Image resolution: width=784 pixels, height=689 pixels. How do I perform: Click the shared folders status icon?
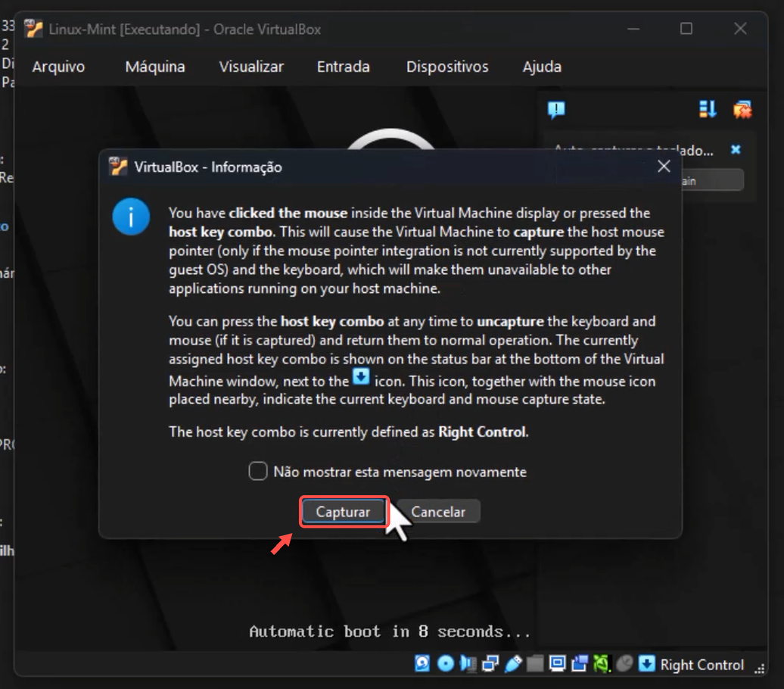535,663
